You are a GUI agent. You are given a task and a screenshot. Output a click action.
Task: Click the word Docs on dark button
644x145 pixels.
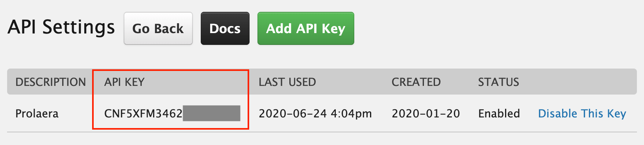click(x=225, y=28)
